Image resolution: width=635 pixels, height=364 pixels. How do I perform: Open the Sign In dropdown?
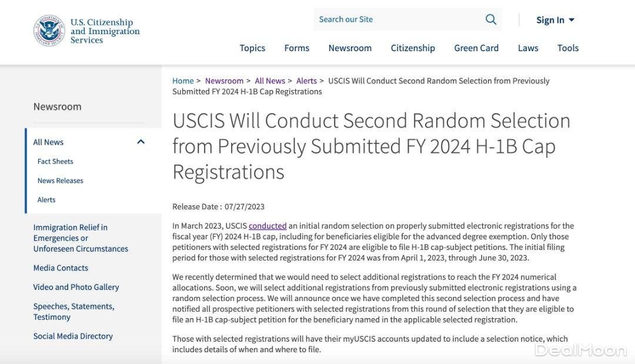pyautogui.click(x=555, y=20)
